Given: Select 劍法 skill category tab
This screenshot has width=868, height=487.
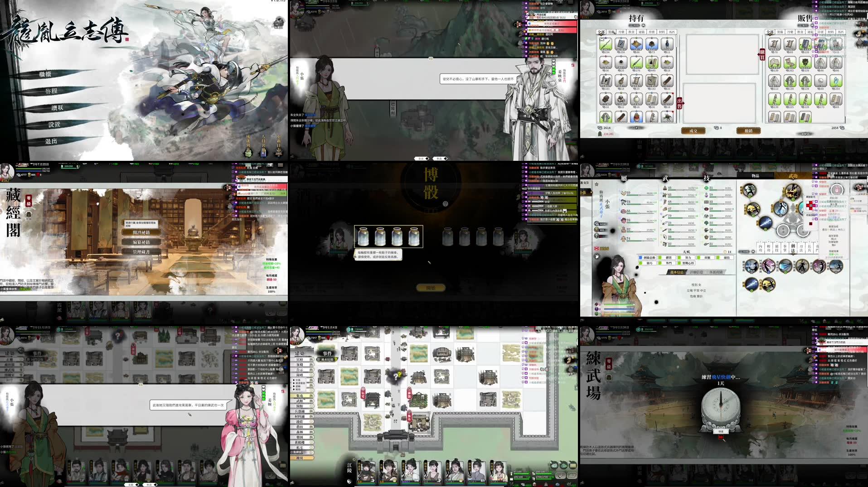Looking at the screenshot, I should [x=793, y=248].
